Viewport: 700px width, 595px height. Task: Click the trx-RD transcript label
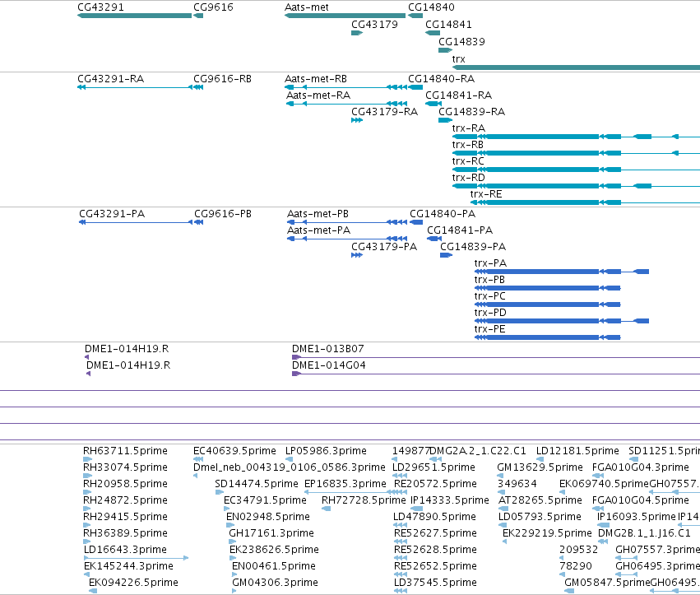468,179
